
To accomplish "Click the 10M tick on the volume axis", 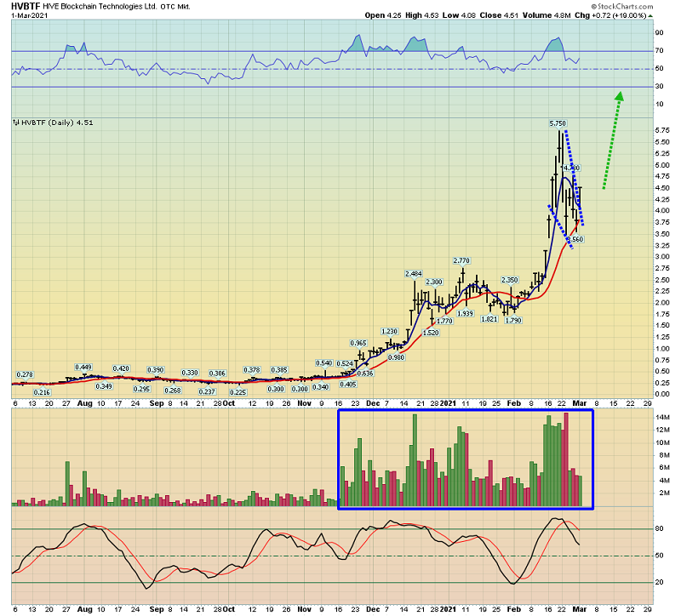I will point(665,442).
